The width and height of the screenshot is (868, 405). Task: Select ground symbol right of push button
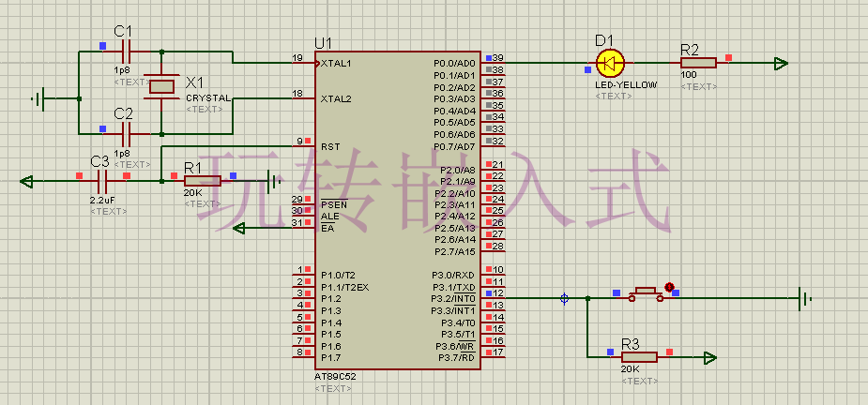(x=805, y=299)
